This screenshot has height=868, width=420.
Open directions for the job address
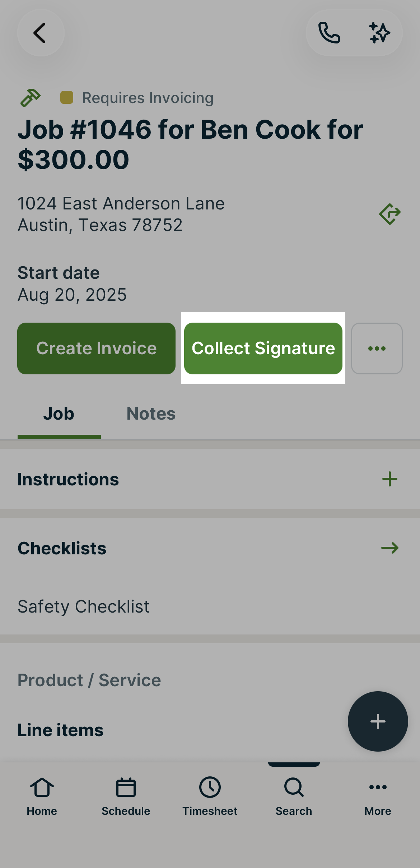[x=390, y=214]
